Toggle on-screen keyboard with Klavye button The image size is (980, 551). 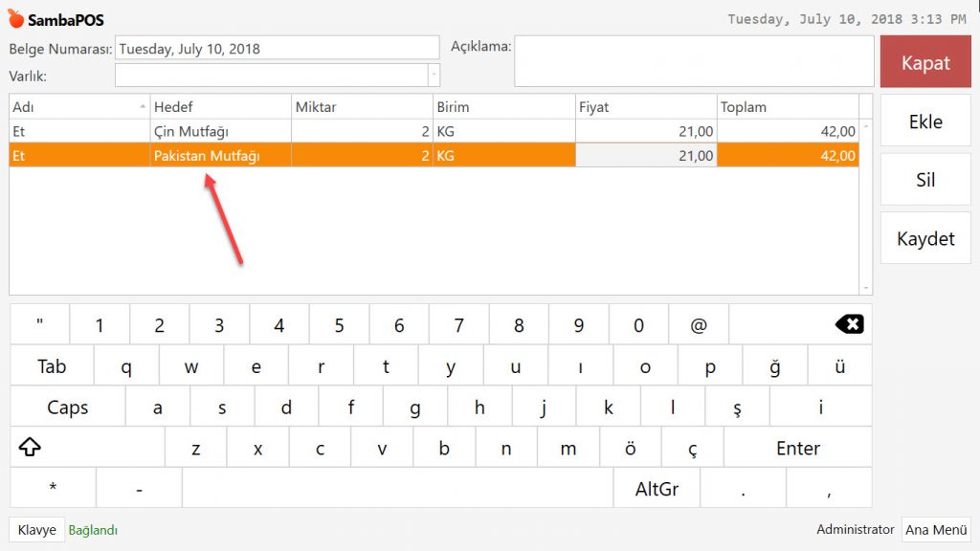tap(37, 530)
